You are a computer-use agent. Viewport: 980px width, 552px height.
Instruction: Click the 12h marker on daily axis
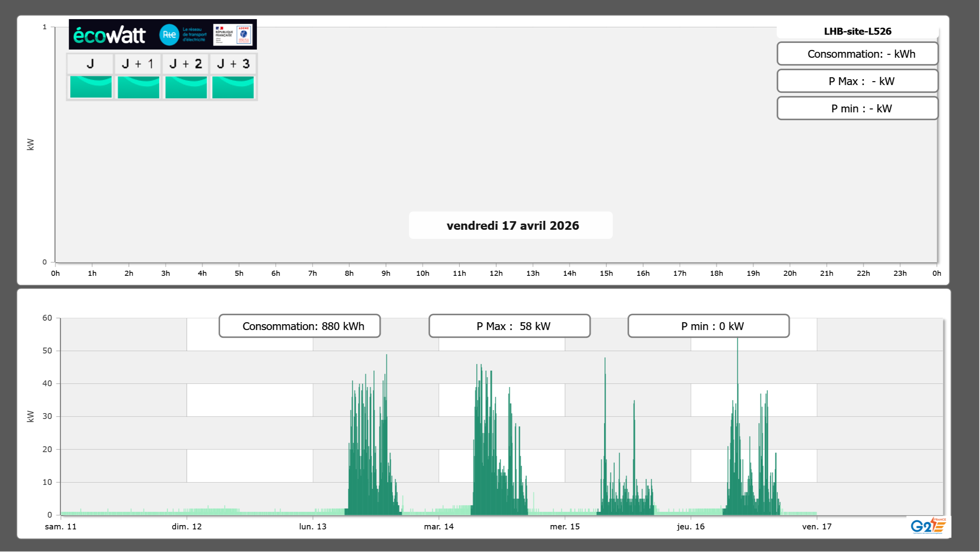[496, 273]
